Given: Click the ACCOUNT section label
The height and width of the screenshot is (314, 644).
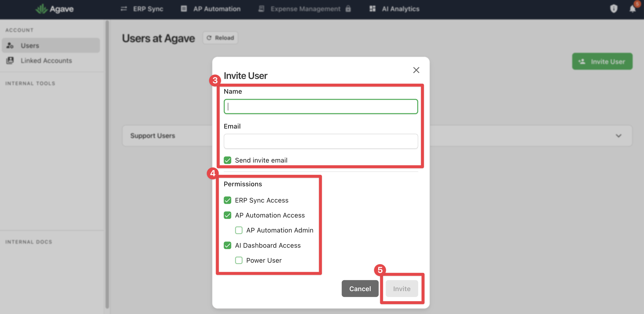Looking at the screenshot, I should click(x=19, y=30).
